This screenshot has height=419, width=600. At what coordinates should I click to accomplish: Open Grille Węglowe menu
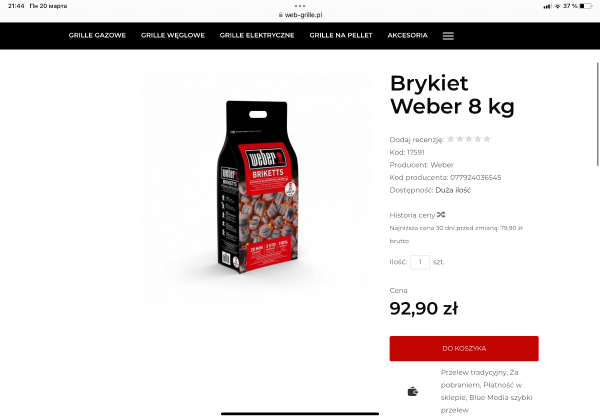(173, 35)
